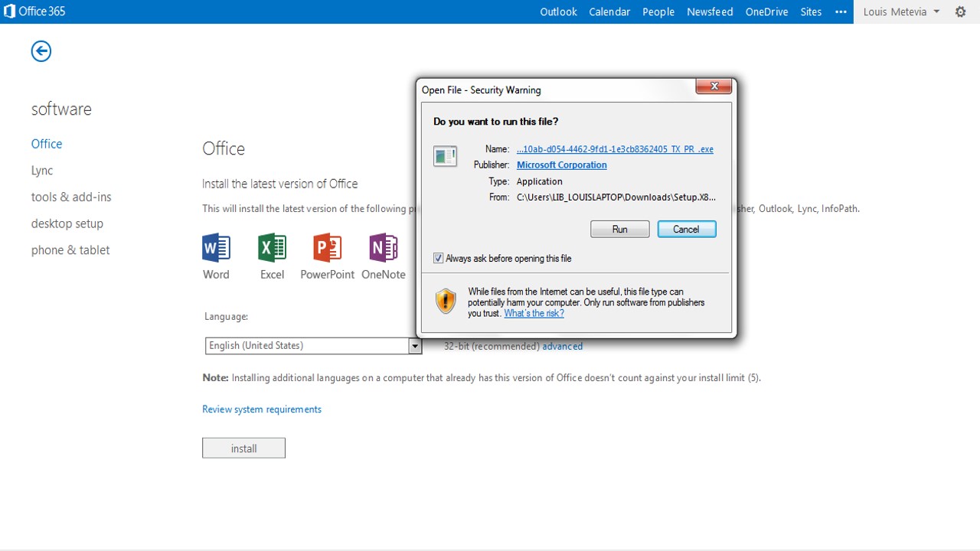Image resolution: width=980 pixels, height=551 pixels.
Task: Click the Word application icon
Action: point(216,248)
